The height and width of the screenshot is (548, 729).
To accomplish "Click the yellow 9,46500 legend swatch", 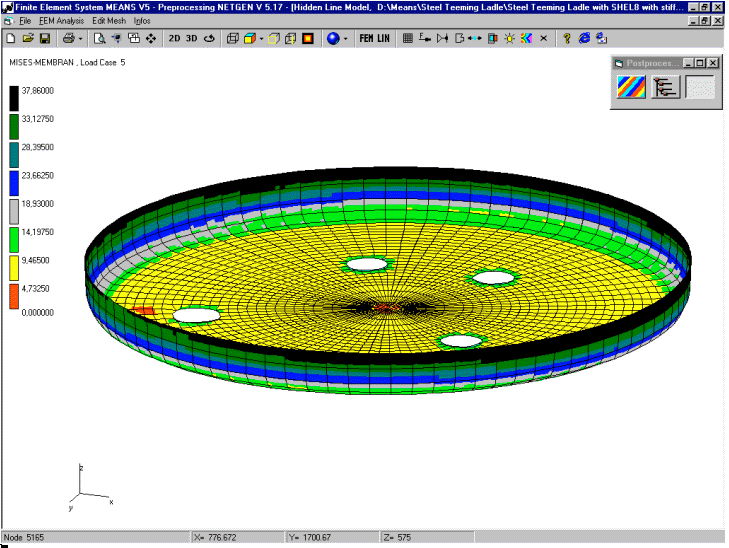I will 14,268.
